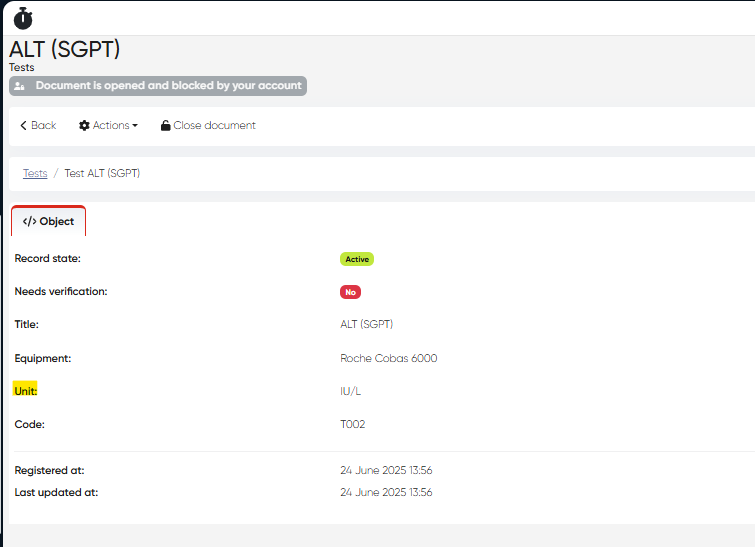
Task: Click the gear icon next to Actions
Action: 84,126
